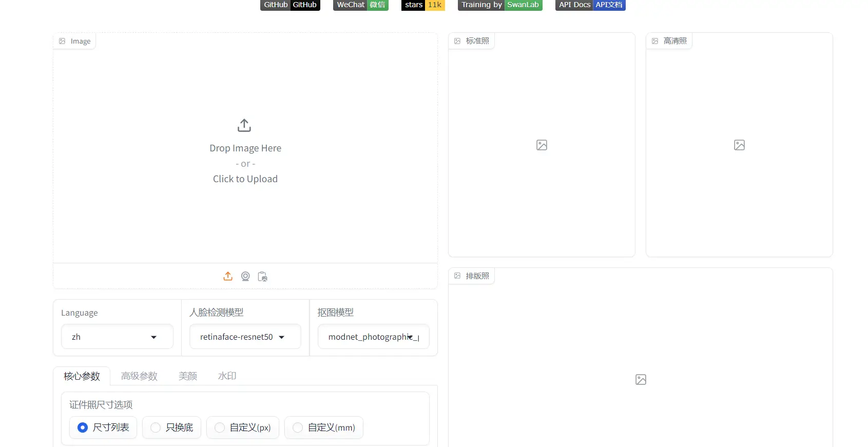
Task: Expand the 人脸检测模型 retinaface-resnet50 dropdown
Action: (x=245, y=337)
